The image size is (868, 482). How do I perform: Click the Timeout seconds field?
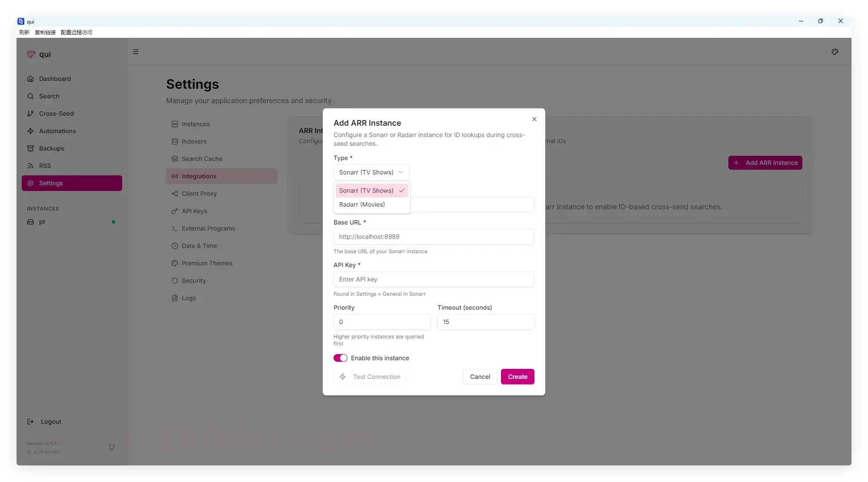[485, 322]
